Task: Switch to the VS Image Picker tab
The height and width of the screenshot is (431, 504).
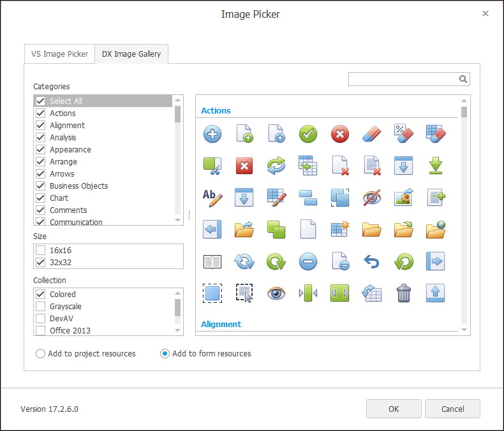Action: 59,54
